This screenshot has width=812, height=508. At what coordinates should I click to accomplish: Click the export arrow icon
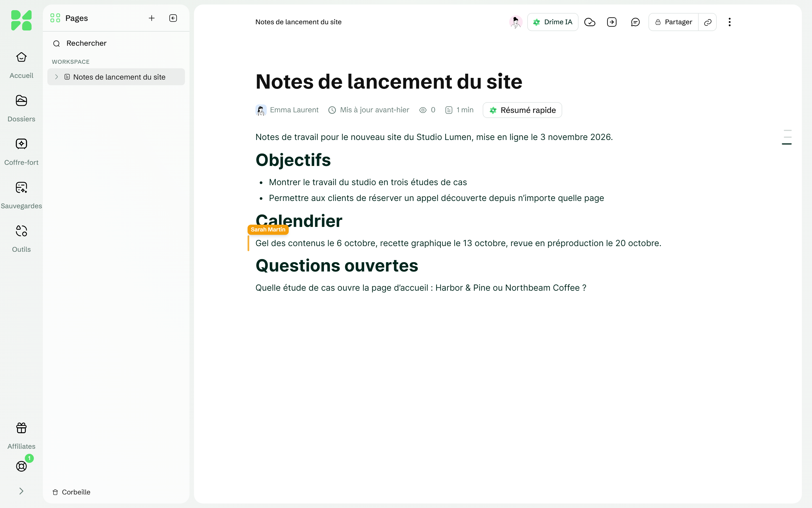click(x=612, y=22)
